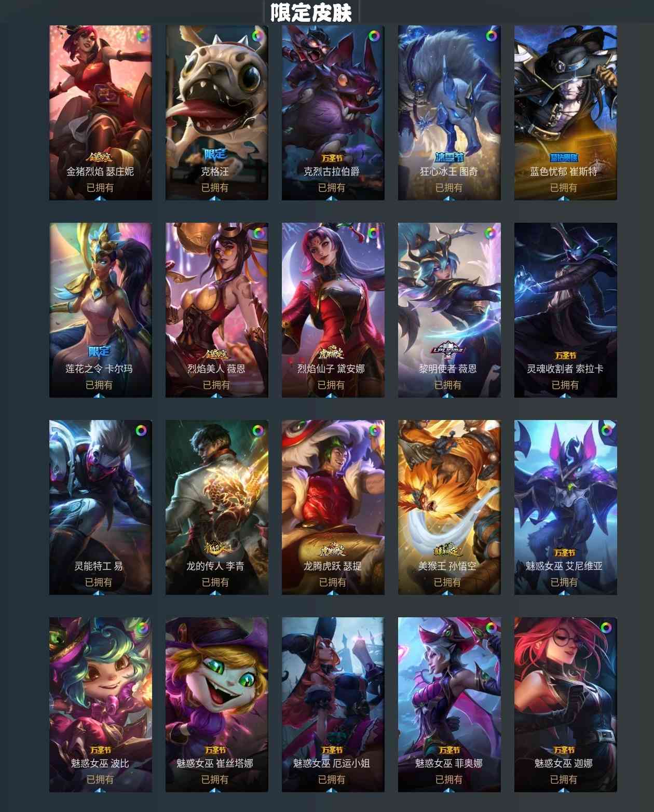This screenshot has width=654, height=812.
Task: Select the 限定皮肤 header title
Action: point(311,12)
